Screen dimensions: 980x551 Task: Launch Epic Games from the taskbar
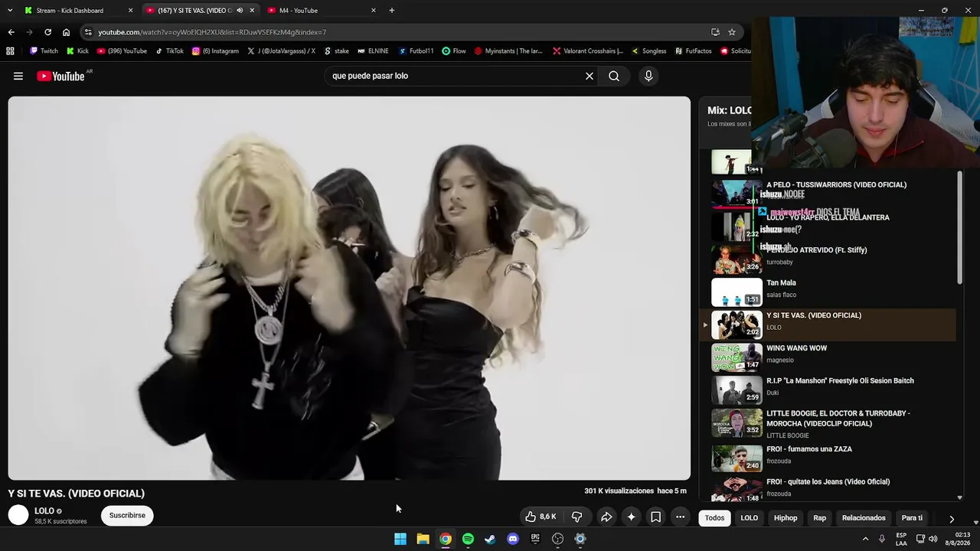pos(535,539)
